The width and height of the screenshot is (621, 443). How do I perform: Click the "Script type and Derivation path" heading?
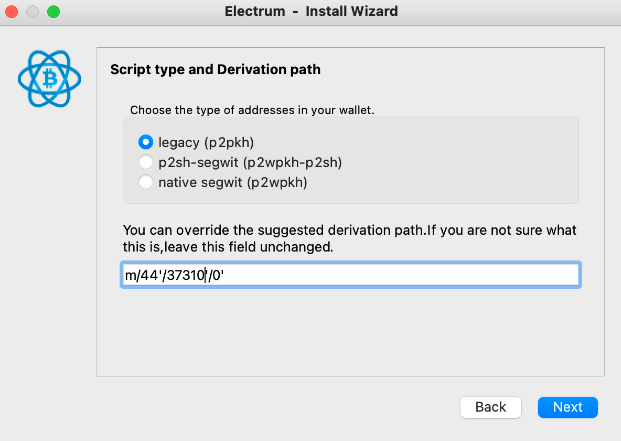coord(214,70)
